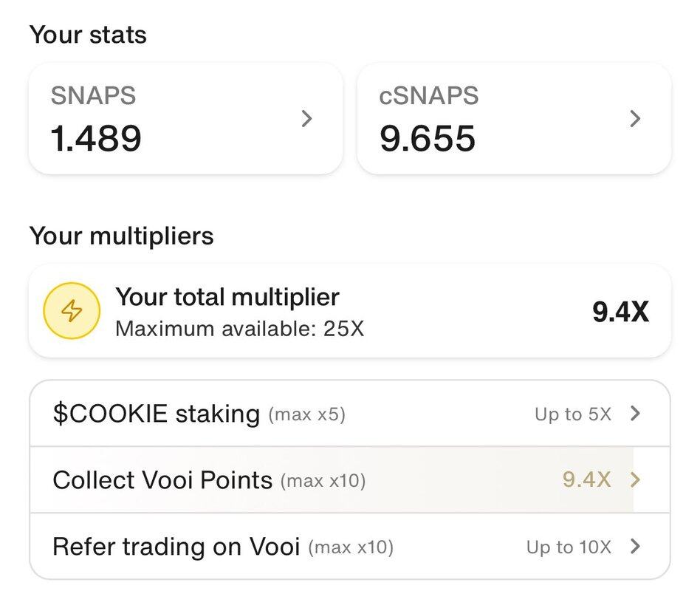700x591 pixels.
Task: Expand Collect Vooi Points via gold chevron
Action: tap(635, 480)
